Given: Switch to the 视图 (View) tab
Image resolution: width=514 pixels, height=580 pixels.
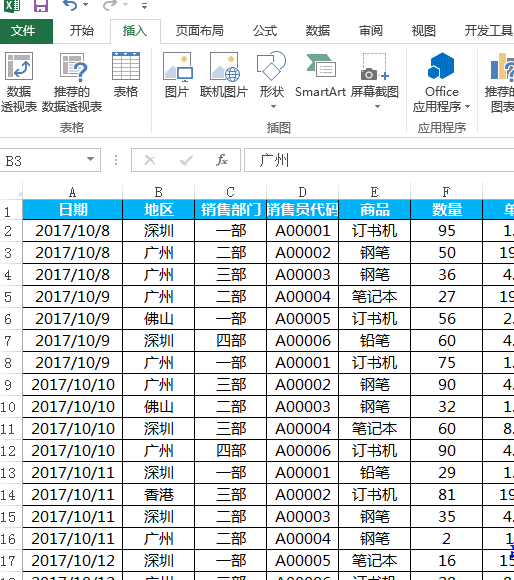Looking at the screenshot, I should click(423, 31).
